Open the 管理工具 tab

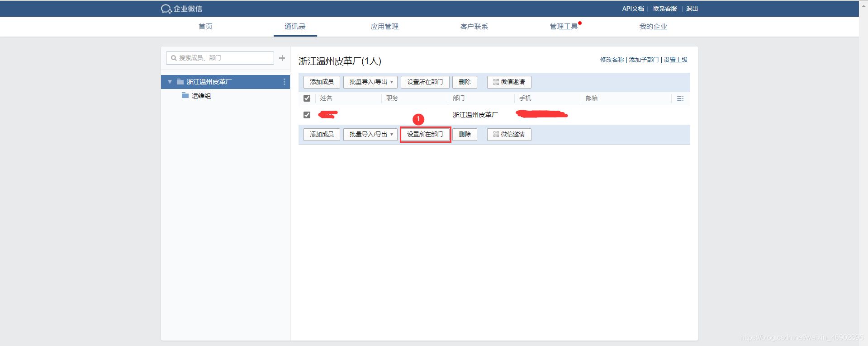[564, 27]
